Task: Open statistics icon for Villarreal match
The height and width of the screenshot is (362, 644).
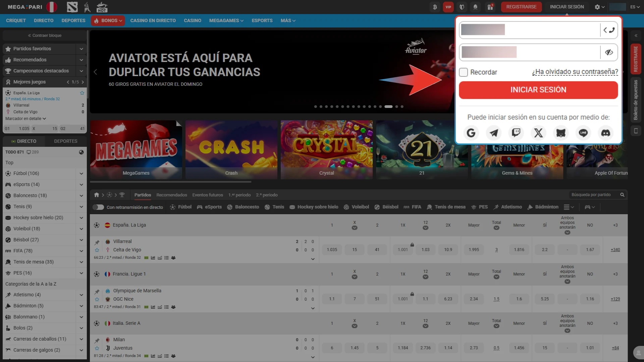Action: click(153, 258)
